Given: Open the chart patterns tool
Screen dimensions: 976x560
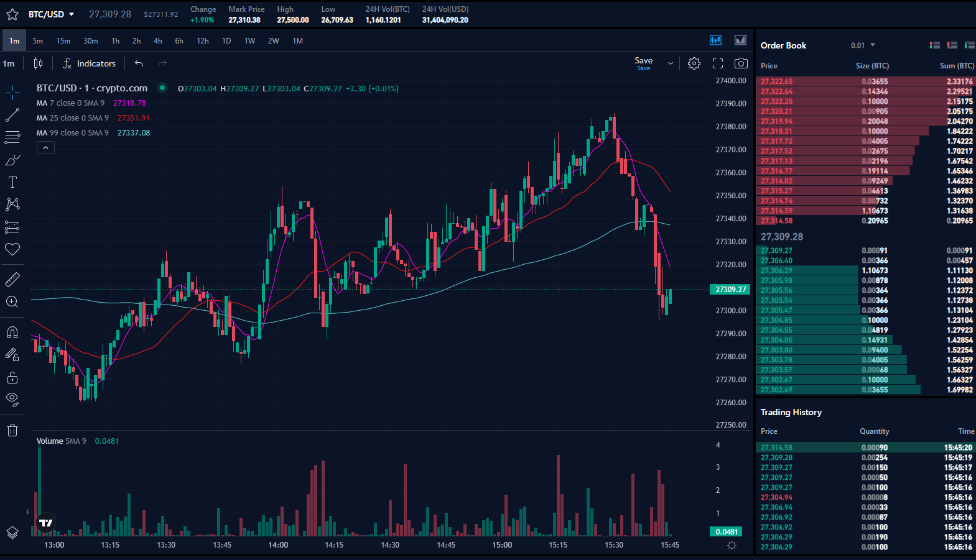Looking at the screenshot, I should [x=12, y=204].
